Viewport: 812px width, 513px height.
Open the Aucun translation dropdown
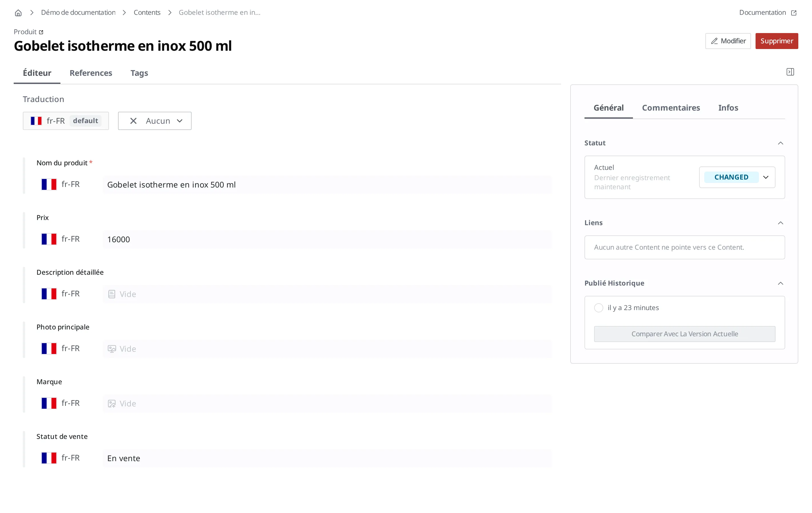[155, 121]
